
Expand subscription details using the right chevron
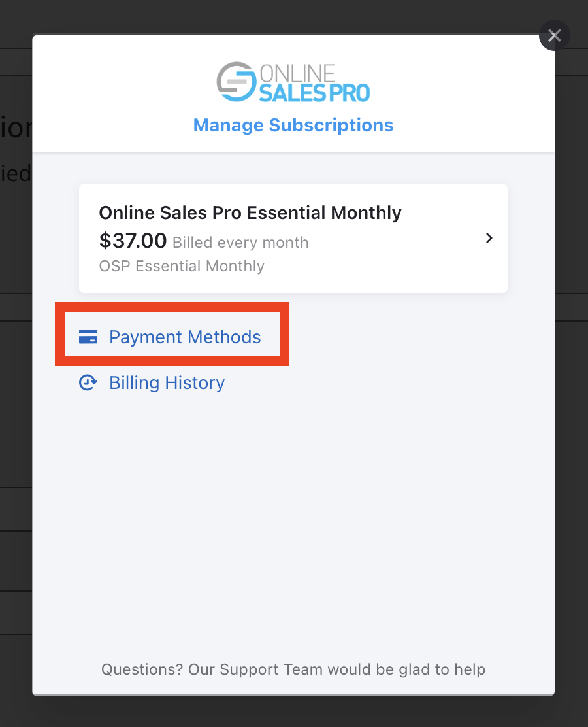[x=489, y=238]
